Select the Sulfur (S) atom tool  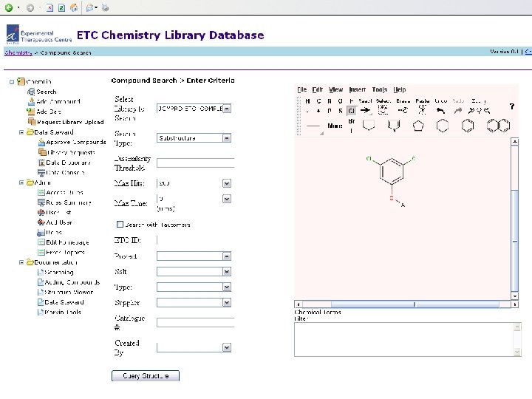(x=341, y=111)
